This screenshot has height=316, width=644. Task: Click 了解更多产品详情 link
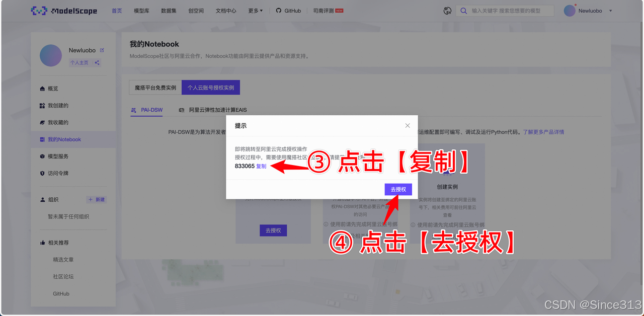[543, 132]
